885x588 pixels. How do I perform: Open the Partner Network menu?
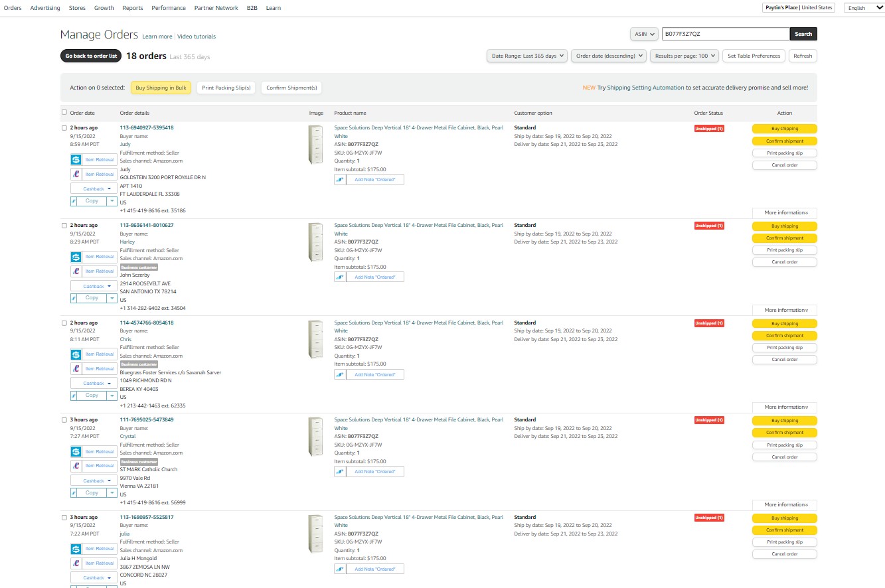pyautogui.click(x=216, y=8)
